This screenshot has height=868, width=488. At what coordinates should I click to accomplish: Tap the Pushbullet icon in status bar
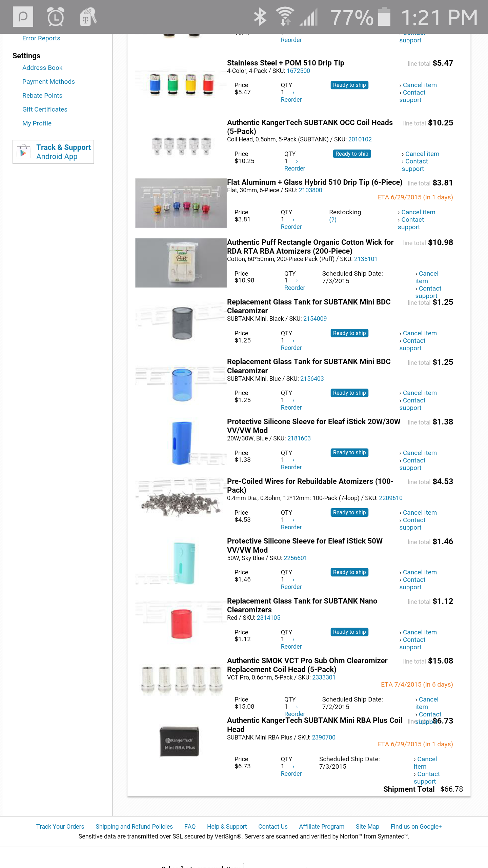click(23, 17)
